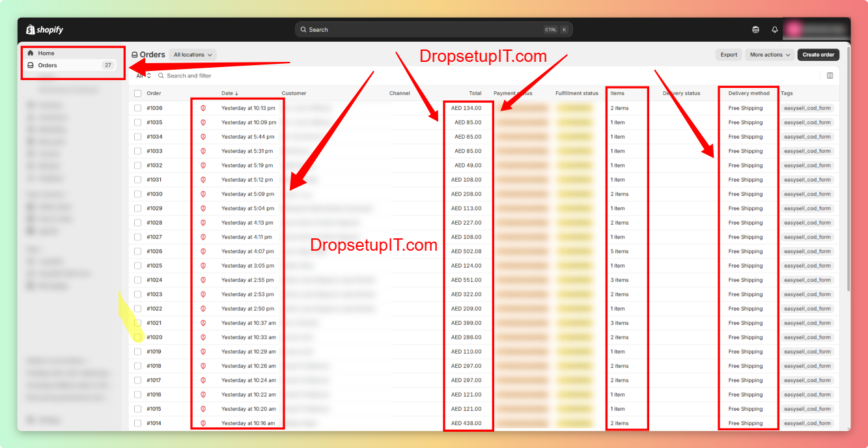Image resolution: width=868 pixels, height=448 pixels.
Task: Click the 5 items cell
Action: point(619,251)
